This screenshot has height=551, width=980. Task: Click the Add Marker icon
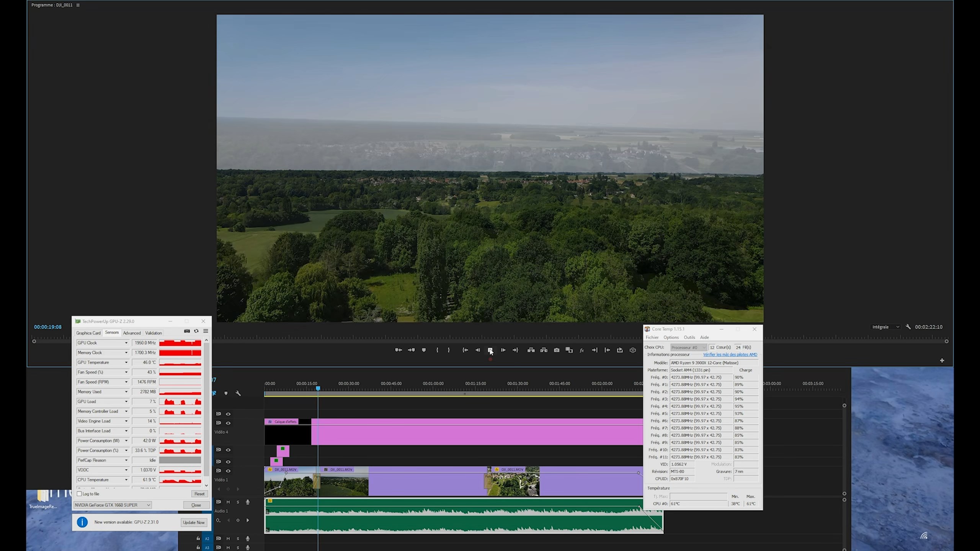tap(424, 350)
